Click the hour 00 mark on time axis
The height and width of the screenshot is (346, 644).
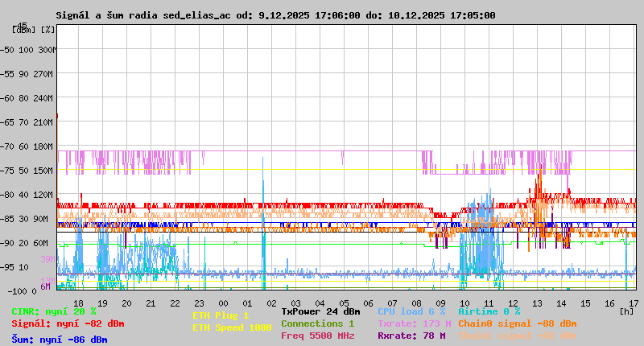pyautogui.click(x=223, y=303)
